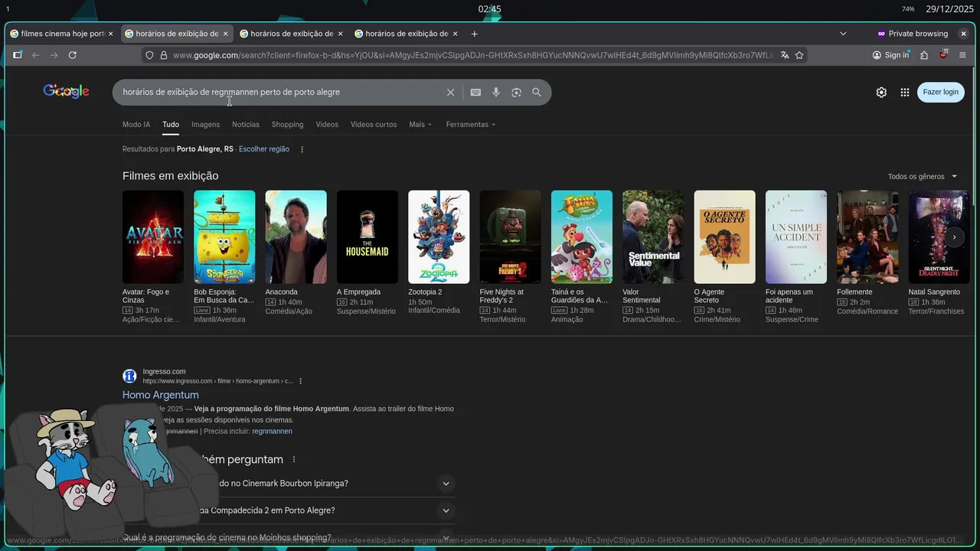
Task: Switch to 'filmes cinema hoje' tab
Action: [x=61, y=34]
